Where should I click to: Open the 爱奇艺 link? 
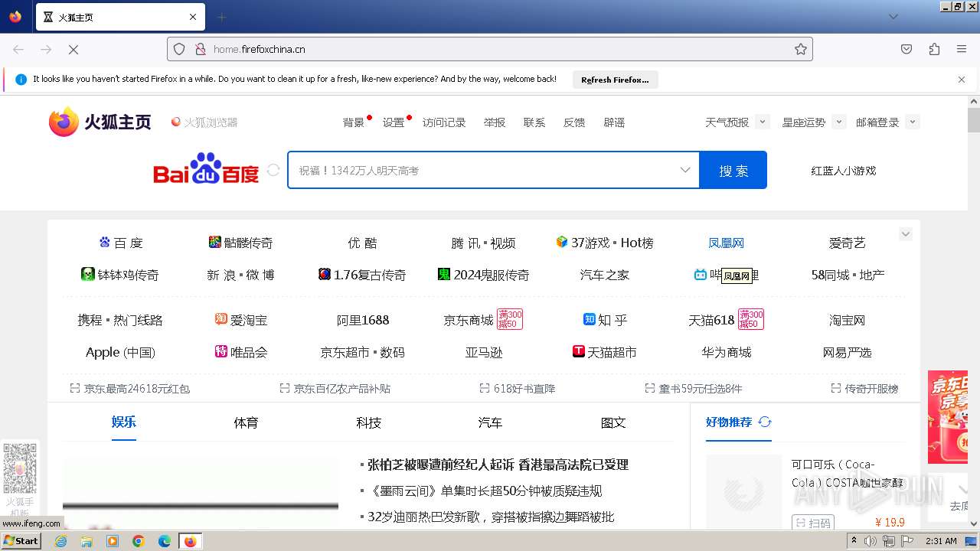(x=847, y=243)
